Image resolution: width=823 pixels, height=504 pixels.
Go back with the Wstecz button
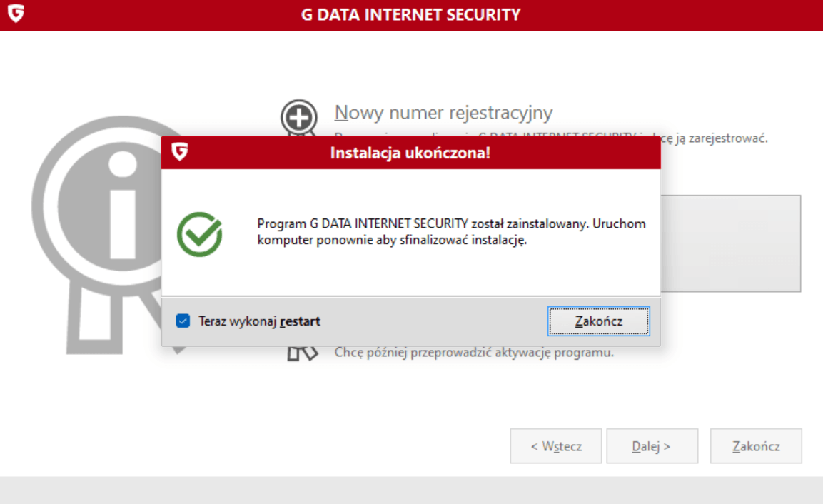point(555,446)
